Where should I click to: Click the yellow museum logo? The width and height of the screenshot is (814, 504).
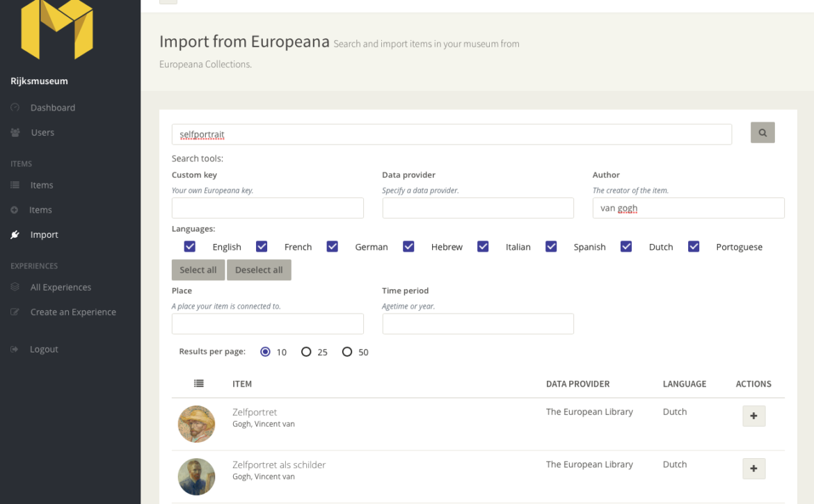[x=57, y=29]
